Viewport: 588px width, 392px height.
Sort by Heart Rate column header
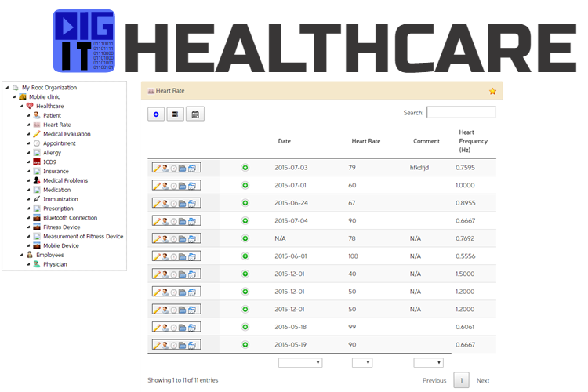click(x=365, y=141)
